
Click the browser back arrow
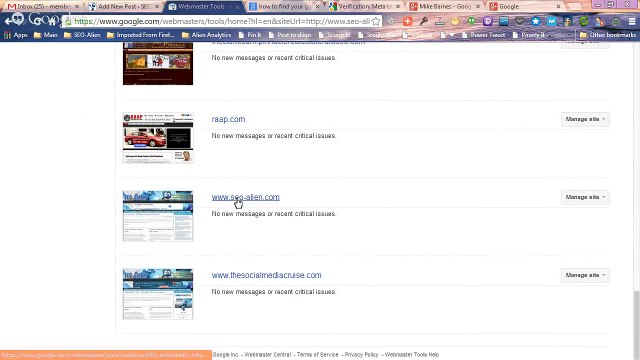tap(9, 21)
